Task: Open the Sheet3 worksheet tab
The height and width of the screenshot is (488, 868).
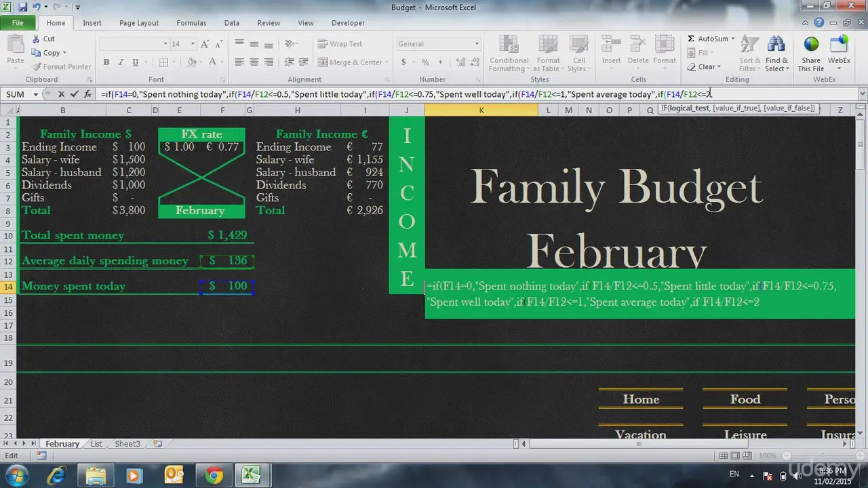Action: (x=127, y=444)
